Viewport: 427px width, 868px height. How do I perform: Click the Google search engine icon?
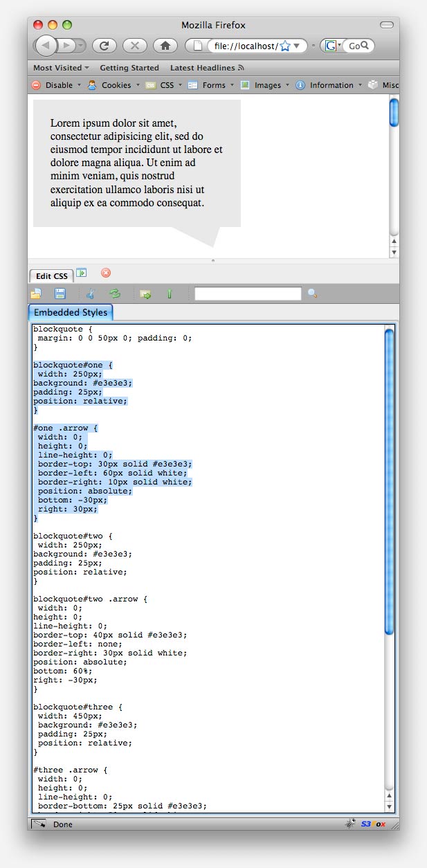click(330, 46)
